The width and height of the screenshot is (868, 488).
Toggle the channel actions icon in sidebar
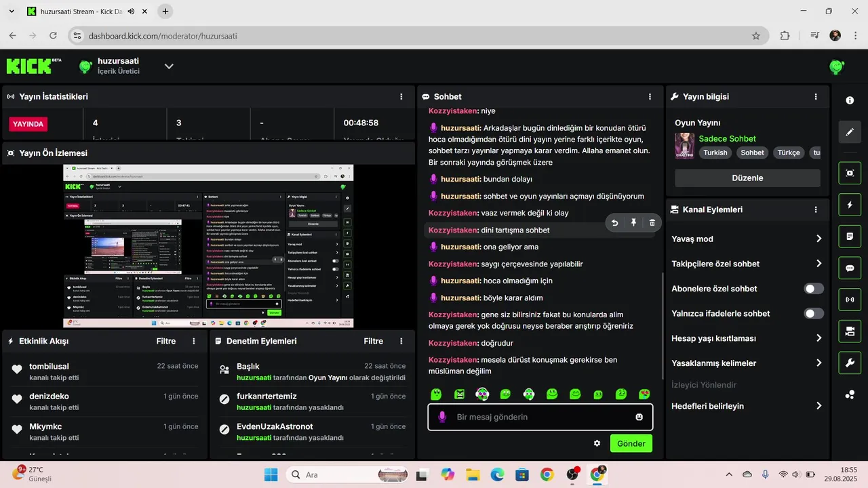pyautogui.click(x=850, y=331)
